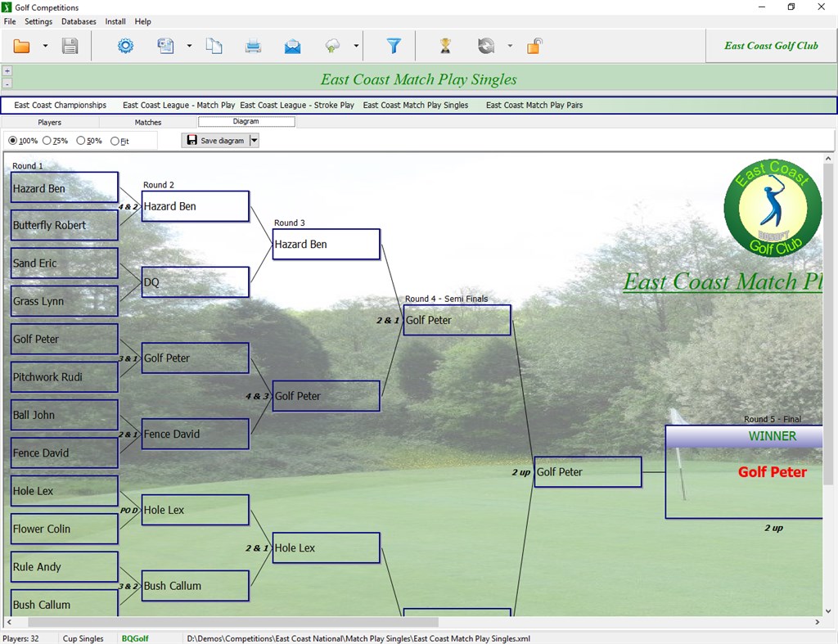
Task: Open the refresh icon's dropdown arrow
Action: (509, 46)
